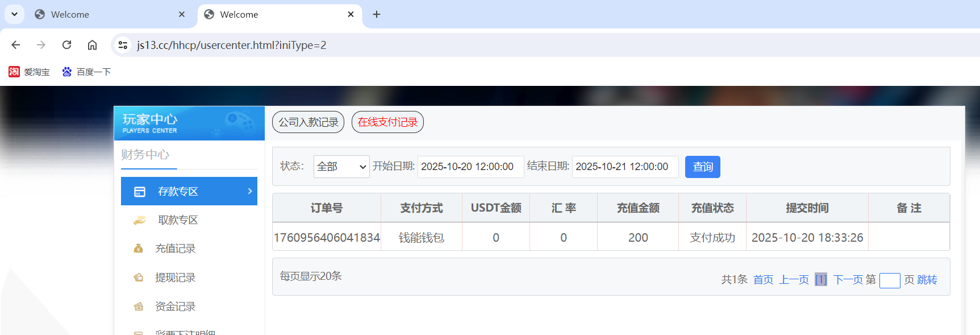Screen dimensions: 980x335
Task: Click the 财务中心 heading
Action: 145,155
